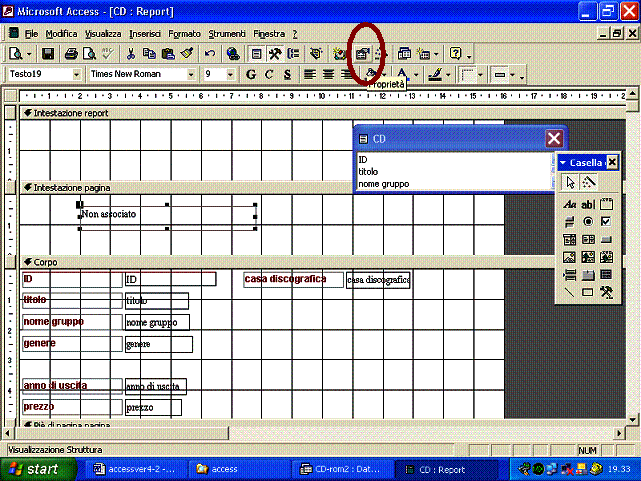
Task: Toggle italic (C) formatting
Action: pos(269,74)
